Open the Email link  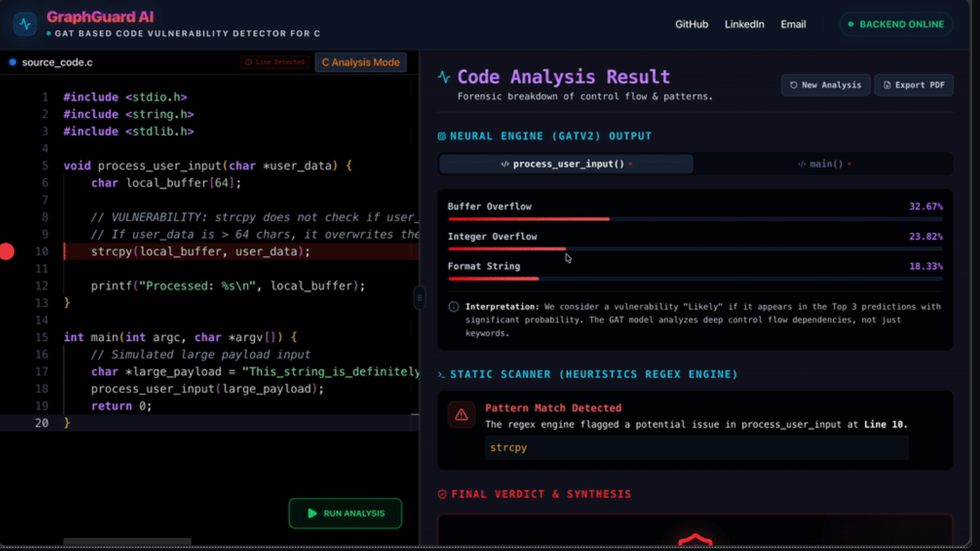point(793,24)
